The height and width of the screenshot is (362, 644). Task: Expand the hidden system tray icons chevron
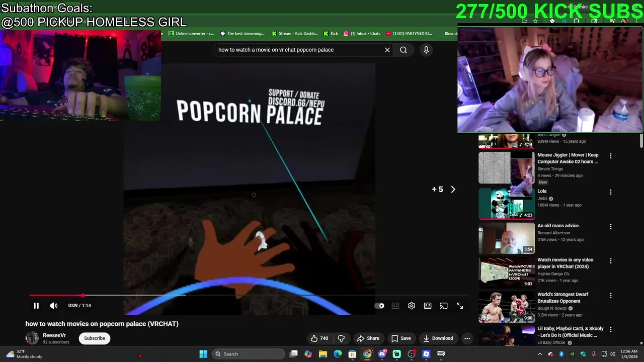pos(540,354)
